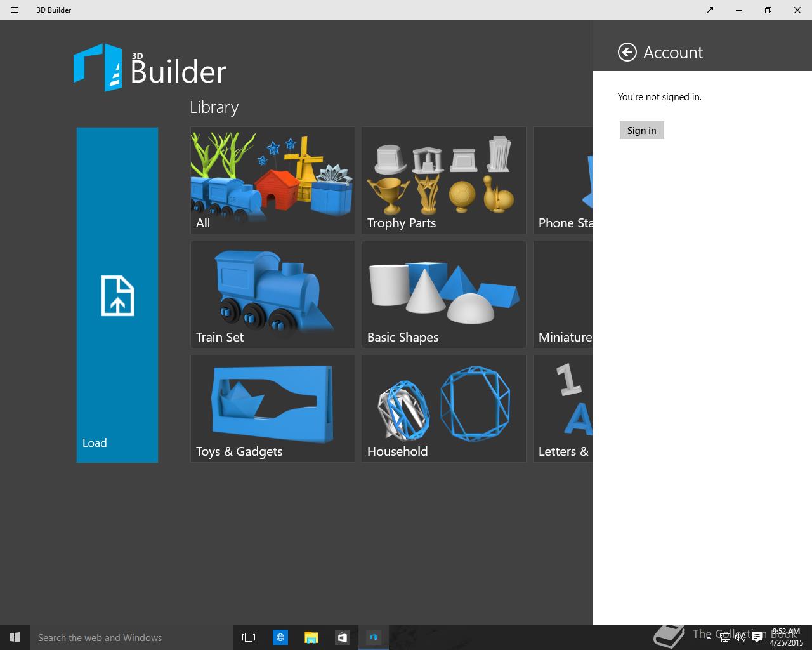The height and width of the screenshot is (650, 812).
Task: Click the taskbar clock and date
Action: pos(786,637)
